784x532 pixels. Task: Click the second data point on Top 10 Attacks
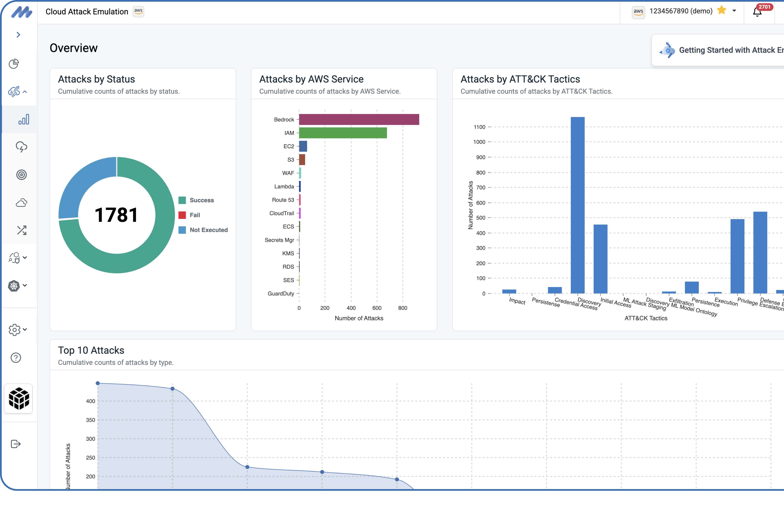[x=172, y=389]
